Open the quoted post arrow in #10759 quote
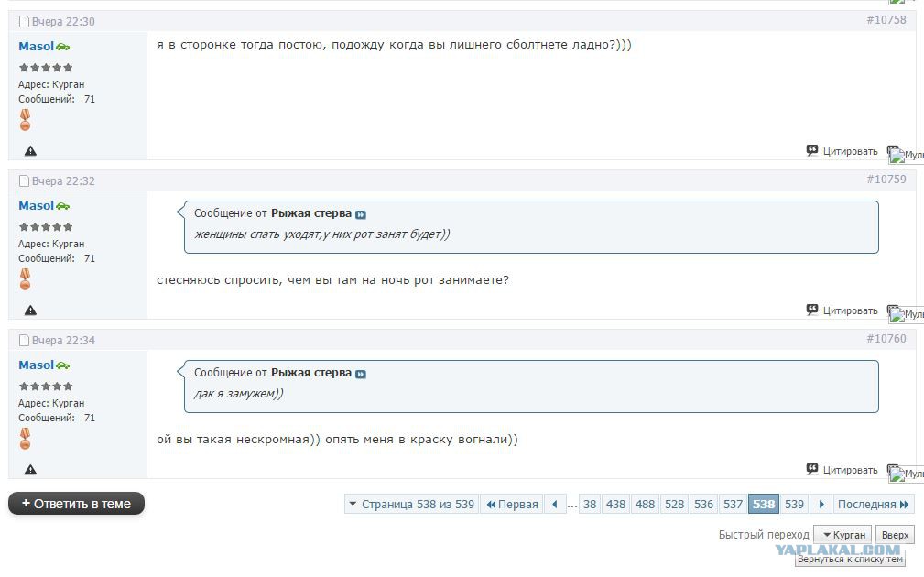The height and width of the screenshot is (577, 924). pos(361,214)
